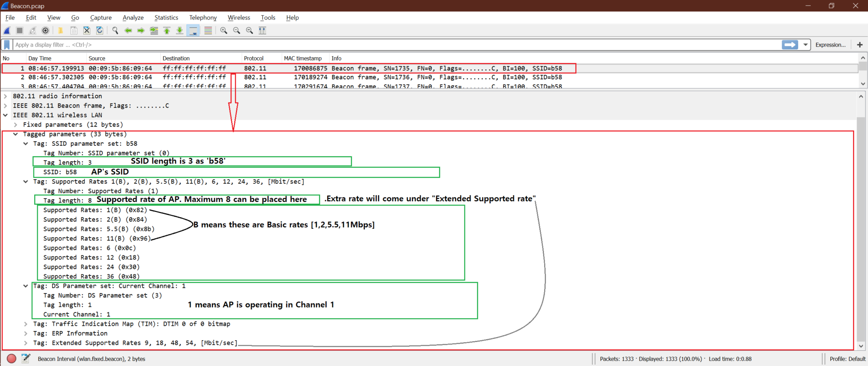Add a filter button with the plus icon

(x=860, y=44)
